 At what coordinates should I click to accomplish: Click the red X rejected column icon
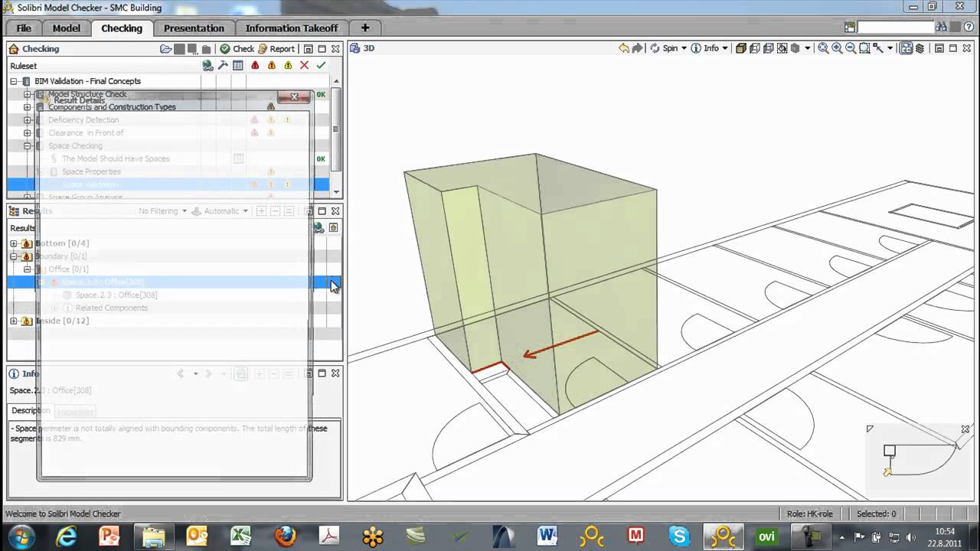(x=304, y=66)
